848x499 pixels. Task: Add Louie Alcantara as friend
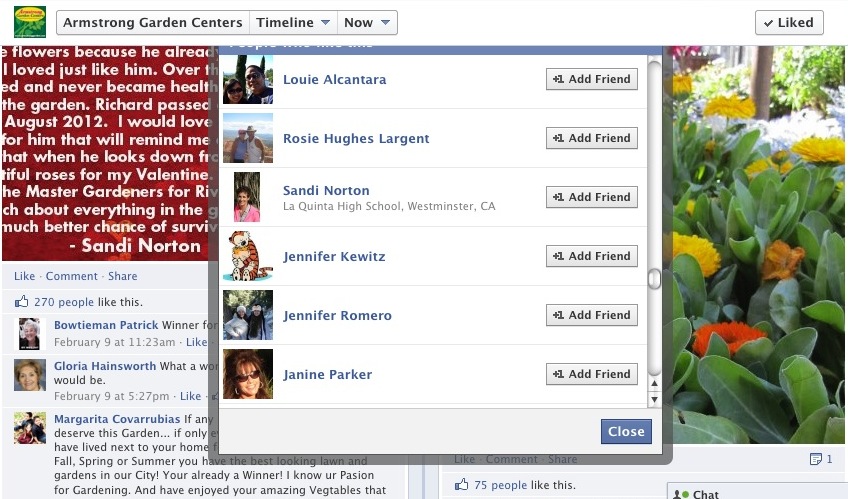coord(592,79)
